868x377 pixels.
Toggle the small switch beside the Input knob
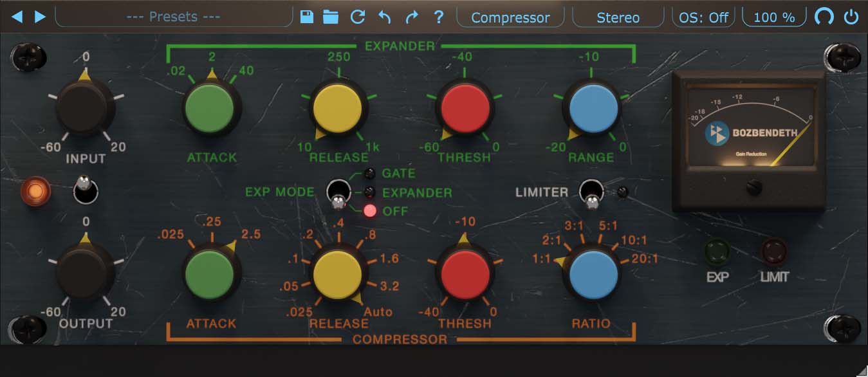tap(86, 191)
